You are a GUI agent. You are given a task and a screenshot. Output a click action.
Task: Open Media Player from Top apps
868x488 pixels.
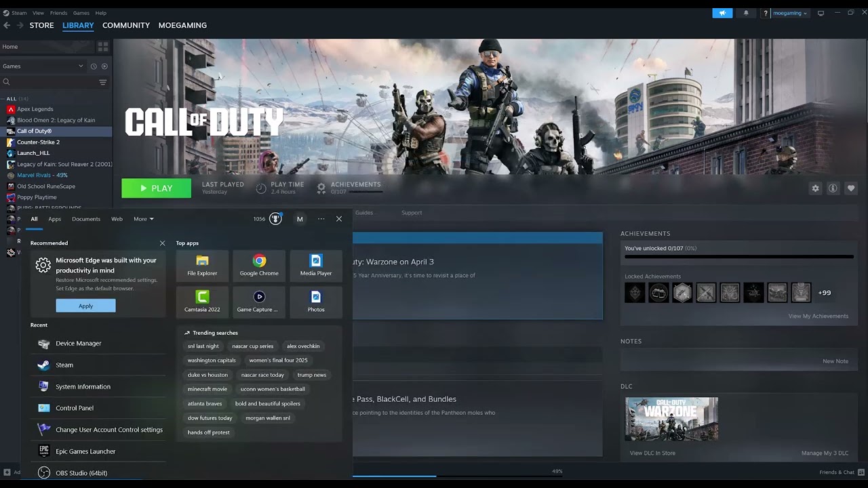click(316, 265)
